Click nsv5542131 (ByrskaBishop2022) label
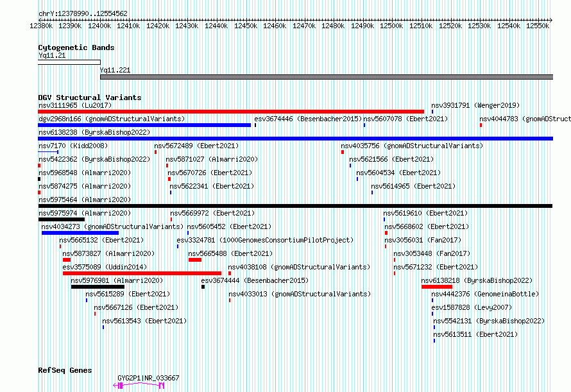 489,321
